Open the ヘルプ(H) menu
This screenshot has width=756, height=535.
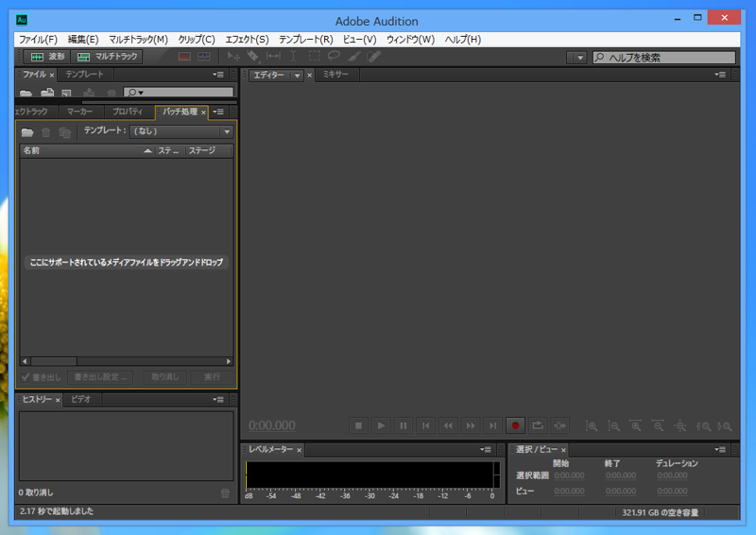(x=463, y=40)
